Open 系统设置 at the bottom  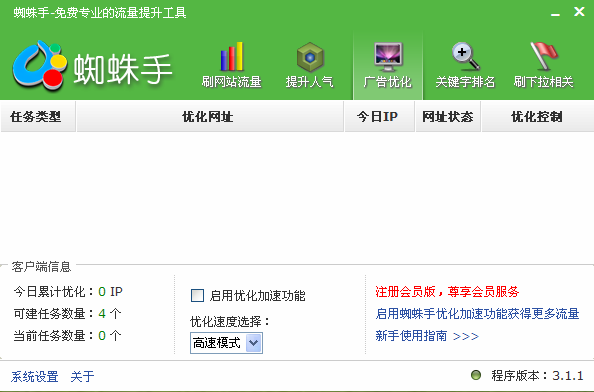click(x=34, y=376)
